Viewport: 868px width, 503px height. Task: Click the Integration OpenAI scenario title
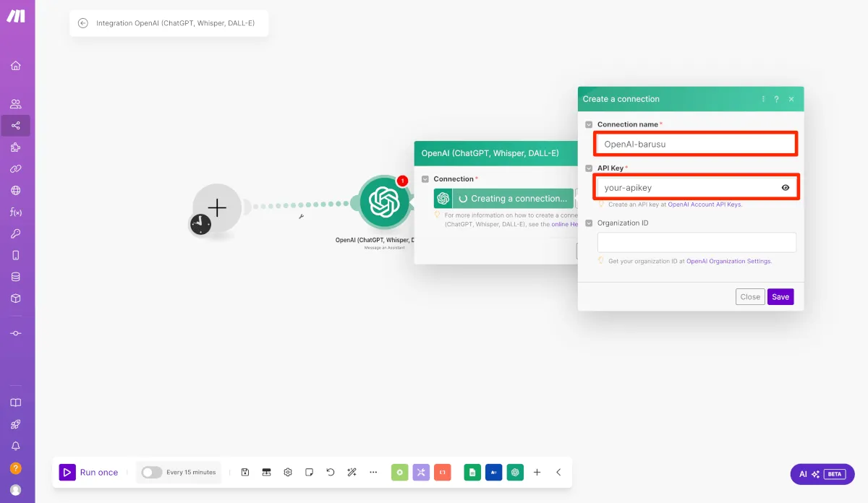coord(176,23)
